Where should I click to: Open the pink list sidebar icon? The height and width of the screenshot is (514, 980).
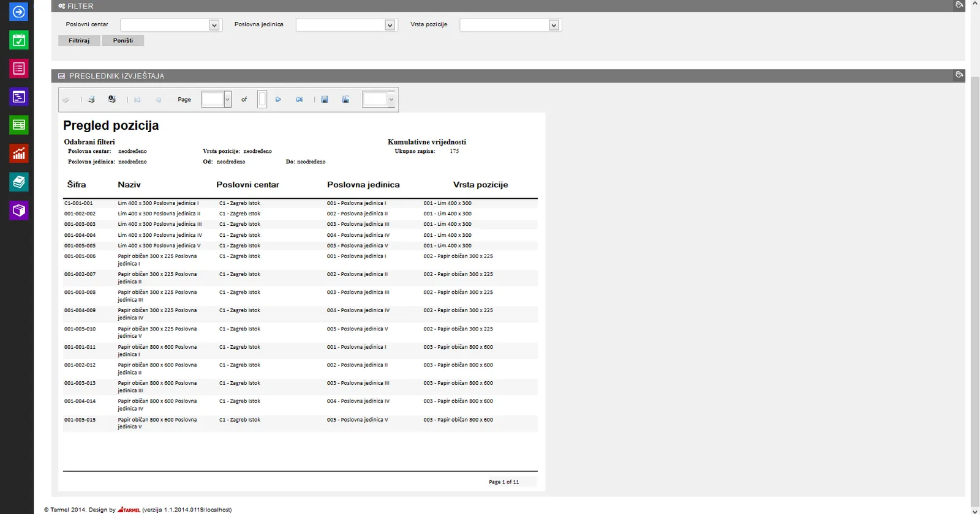pos(19,69)
